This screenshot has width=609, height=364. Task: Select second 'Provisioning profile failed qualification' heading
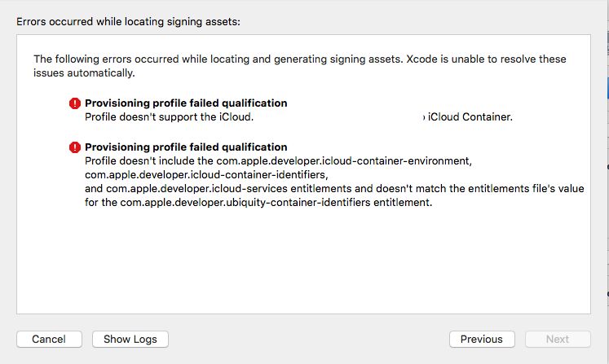186,147
